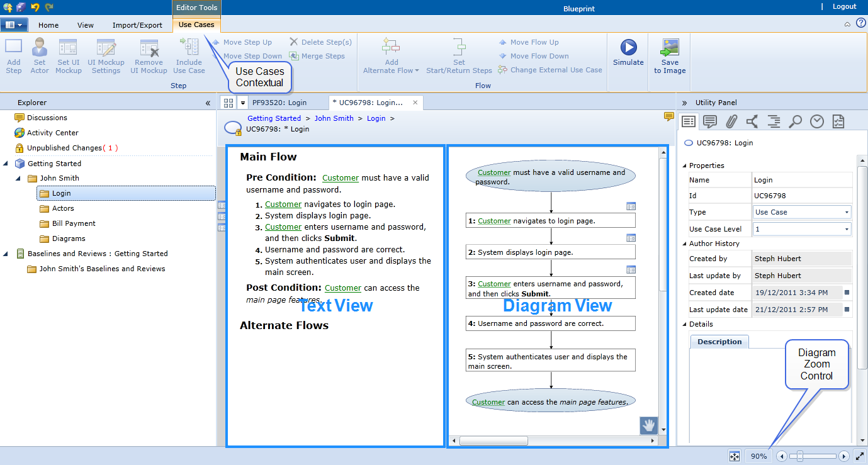Switch to the View ribbon tab
This screenshot has height=465, width=868.
click(x=86, y=25)
